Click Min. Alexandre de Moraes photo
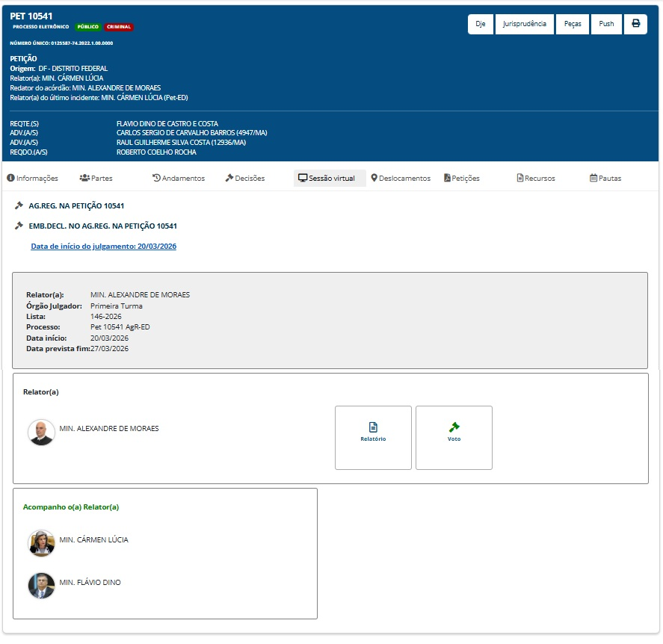 (41, 433)
